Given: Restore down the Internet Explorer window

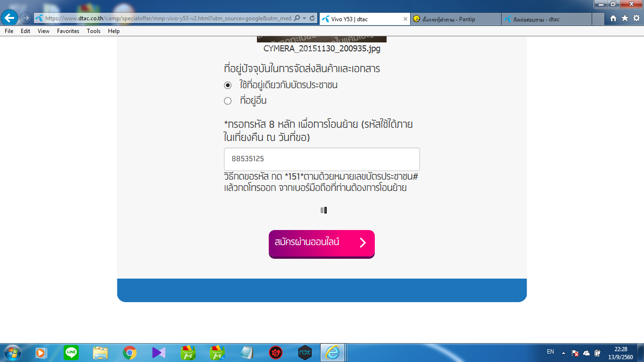Looking at the screenshot, I should click(613, 4).
